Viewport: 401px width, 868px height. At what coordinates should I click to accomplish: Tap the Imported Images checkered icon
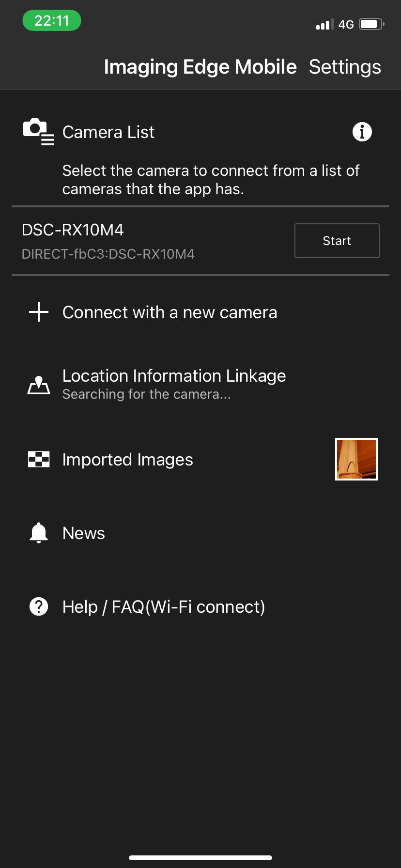39,459
